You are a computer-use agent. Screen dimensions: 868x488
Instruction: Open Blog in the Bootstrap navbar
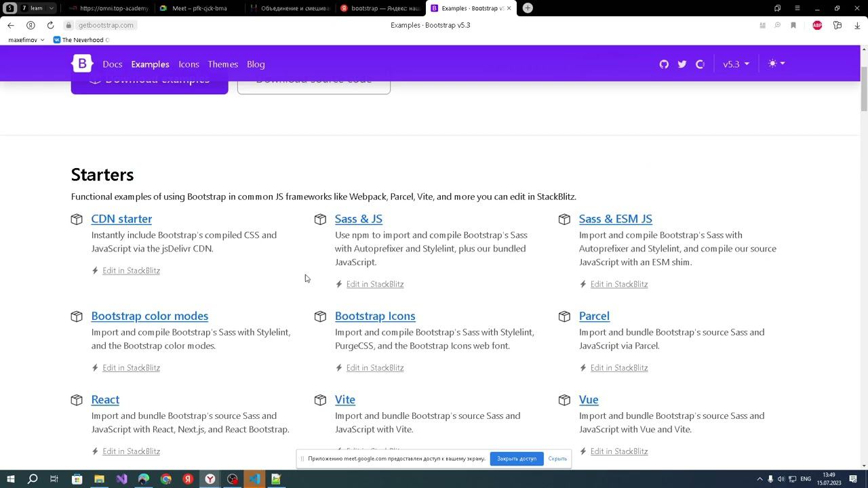click(256, 64)
